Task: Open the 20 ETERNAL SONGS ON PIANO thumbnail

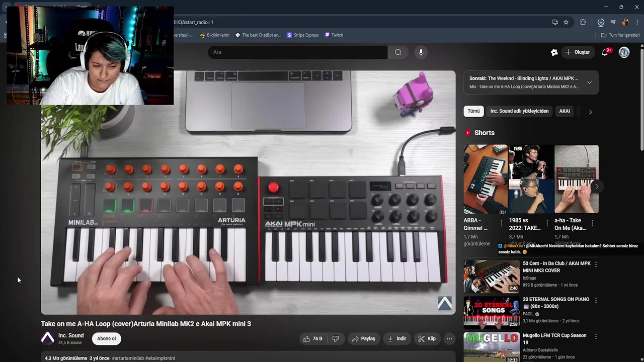Action: pos(492,312)
